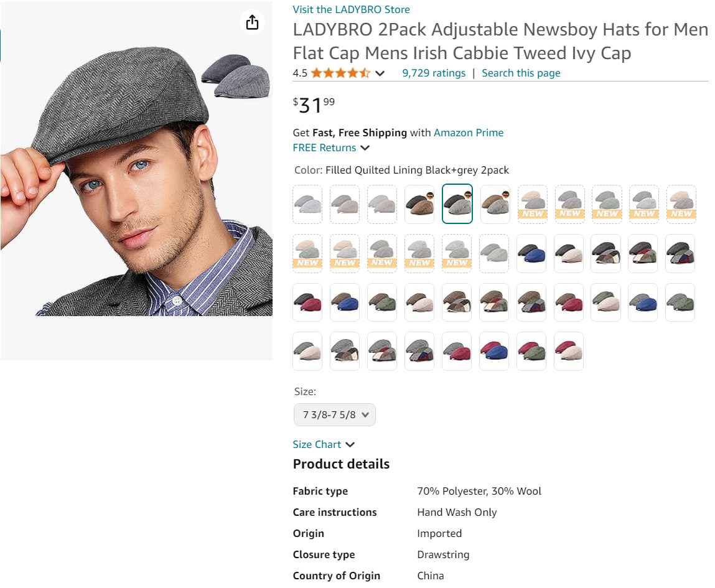Choose the brown and grey hats swatch
The height and width of the screenshot is (588, 715).
[x=495, y=204]
